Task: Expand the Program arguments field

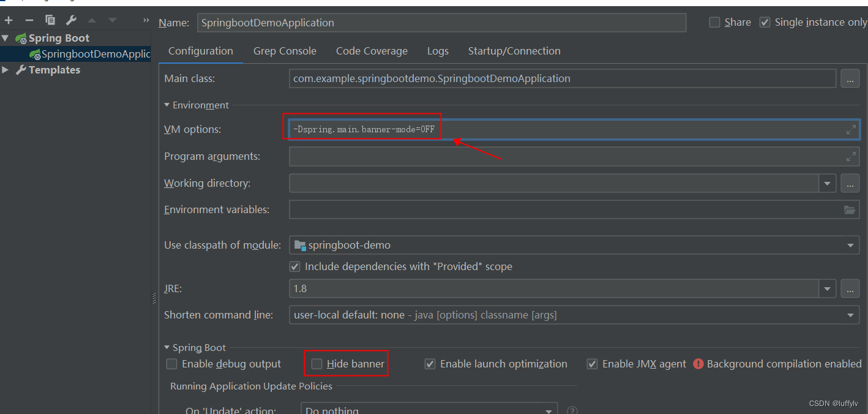Action: tap(851, 157)
